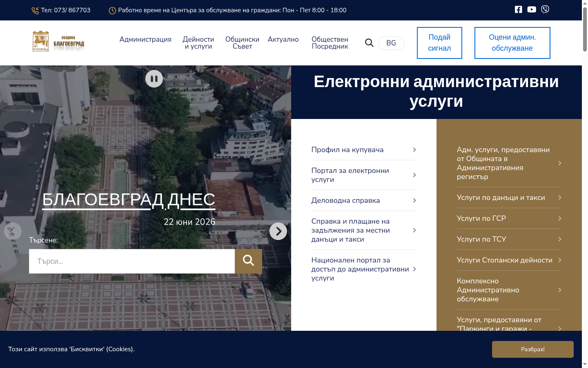Switch language with the BG selector
This screenshot has width=588, height=368.
coord(391,43)
